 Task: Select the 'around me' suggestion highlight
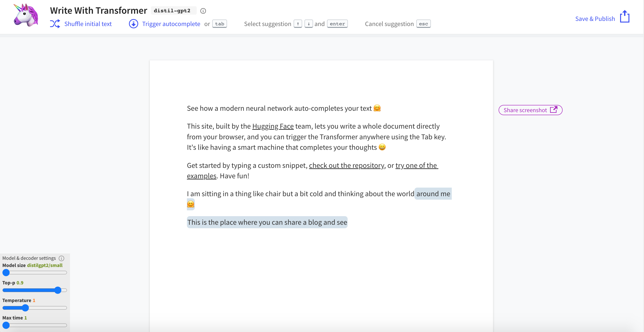[x=433, y=194]
